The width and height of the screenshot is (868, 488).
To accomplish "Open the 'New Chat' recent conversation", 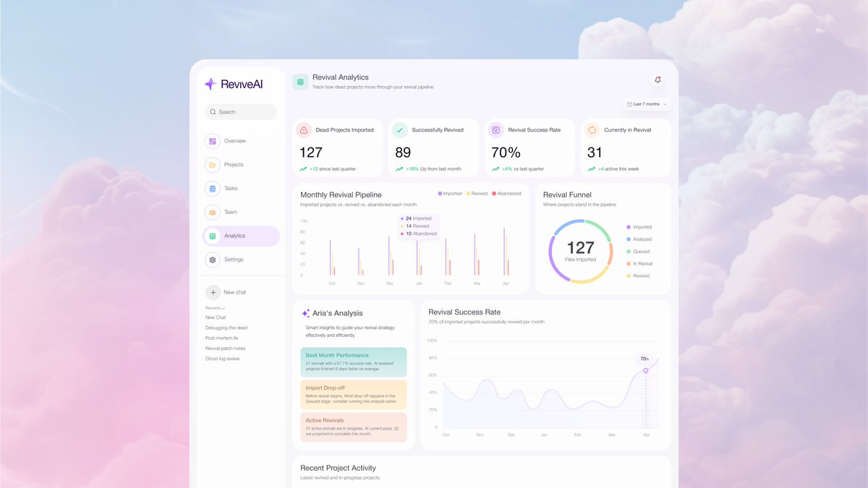I will pos(216,317).
